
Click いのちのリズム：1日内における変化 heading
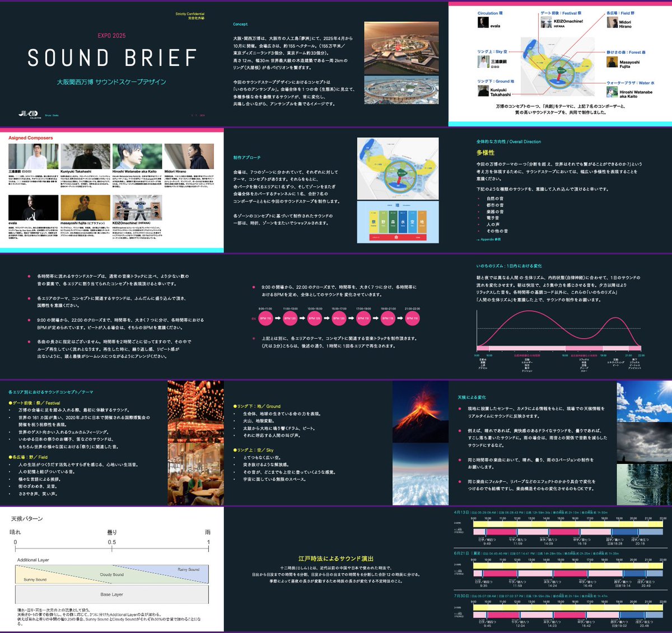click(509, 266)
